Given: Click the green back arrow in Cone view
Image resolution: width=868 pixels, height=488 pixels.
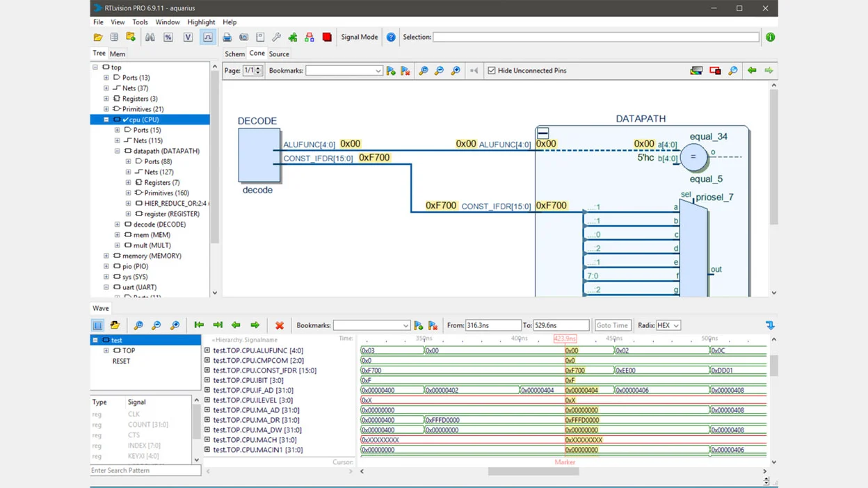Looking at the screenshot, I should 752,71.
